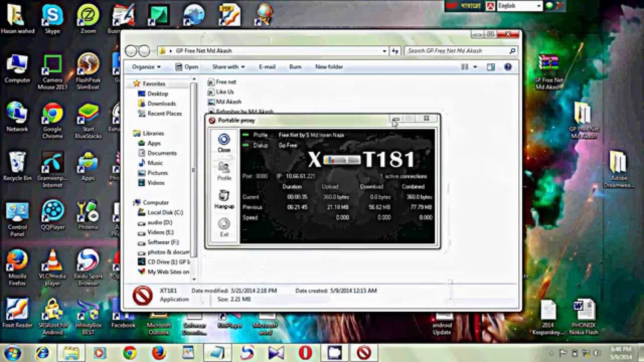This screenshot has height=362, width=644.
Task: Open language selector English dropdown
Action: pyautogui.click(x=520, y=6)
